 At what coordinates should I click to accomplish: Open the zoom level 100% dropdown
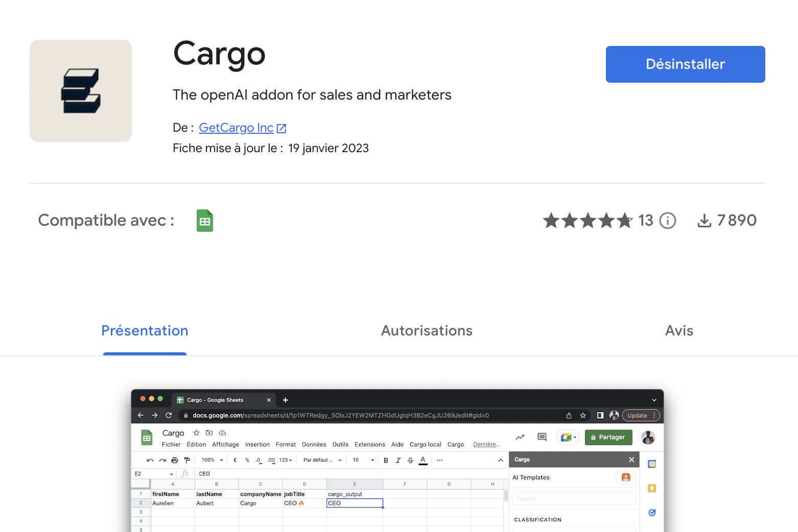click(x=210, y=460)
